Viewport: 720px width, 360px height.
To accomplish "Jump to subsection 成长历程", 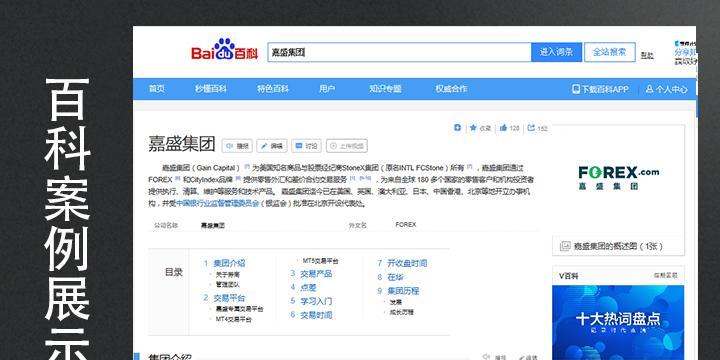I will click(402, 312).
